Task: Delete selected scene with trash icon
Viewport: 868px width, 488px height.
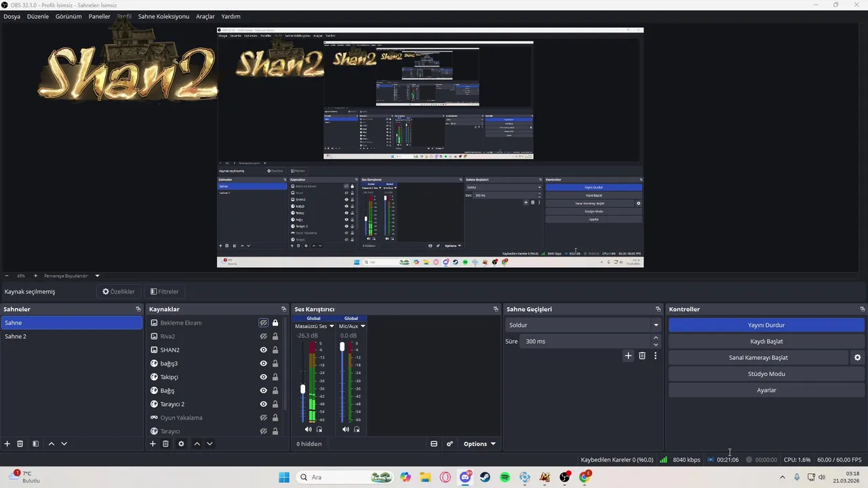Action: 20,444
